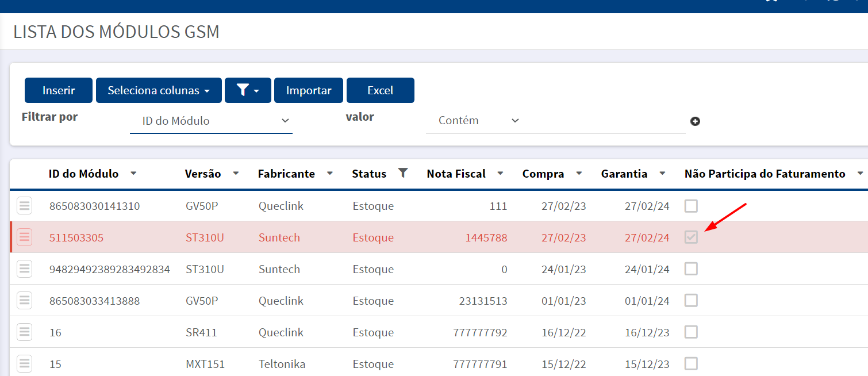
Task: Open Seleciona colunas dropdown
Action: pyautogui.click(x=159, y=90)
